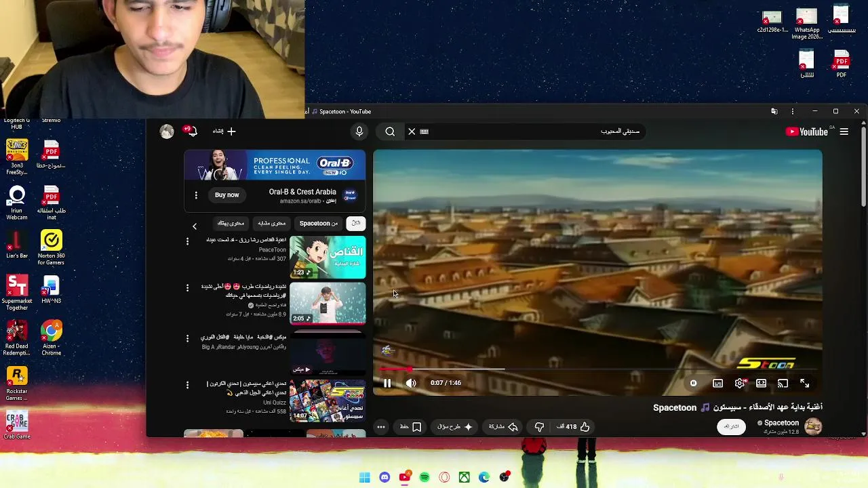Open options menu for the 2:05 video
Screen dimensions: 868x488
188,287
